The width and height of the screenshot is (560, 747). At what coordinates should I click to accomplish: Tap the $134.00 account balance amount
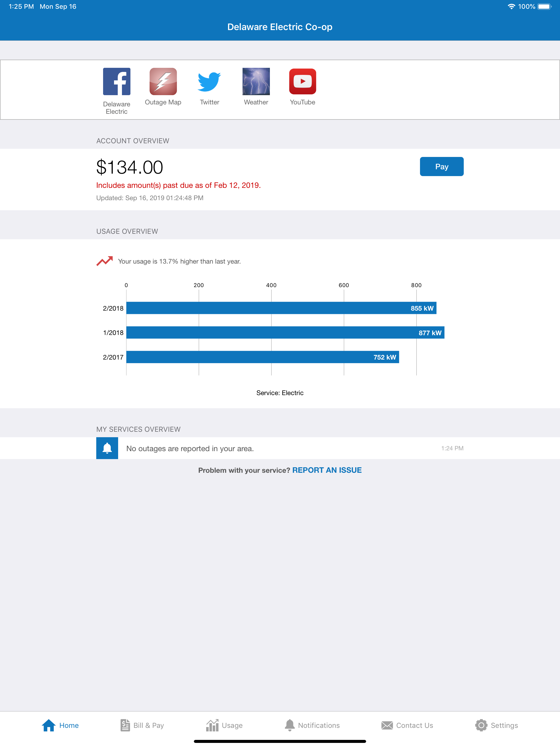[129, 167]
